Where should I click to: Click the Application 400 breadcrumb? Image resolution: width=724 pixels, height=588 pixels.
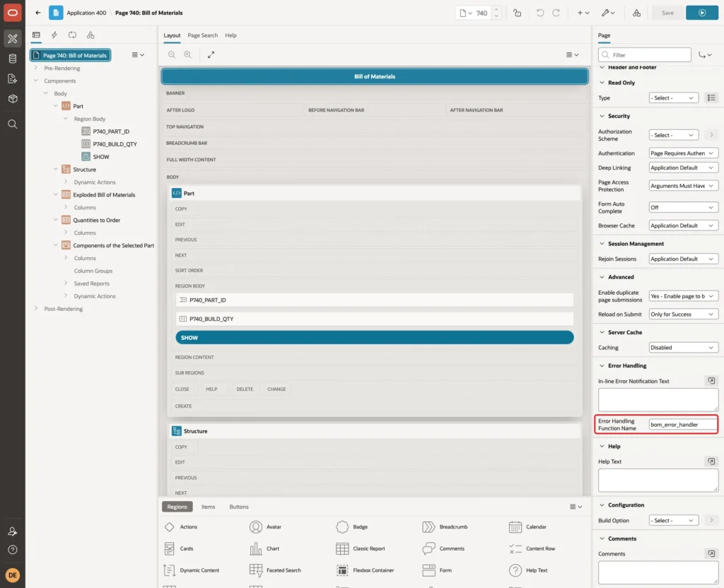click(x=86, y=13)
